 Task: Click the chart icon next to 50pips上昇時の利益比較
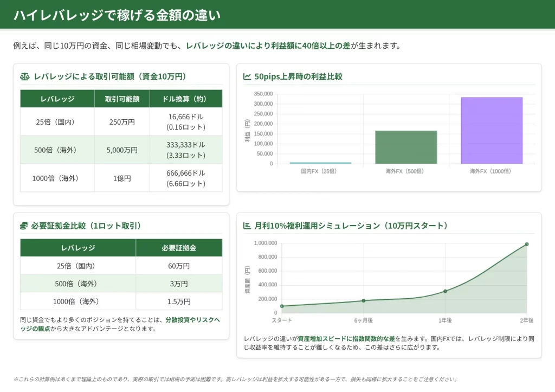point(247,76)
